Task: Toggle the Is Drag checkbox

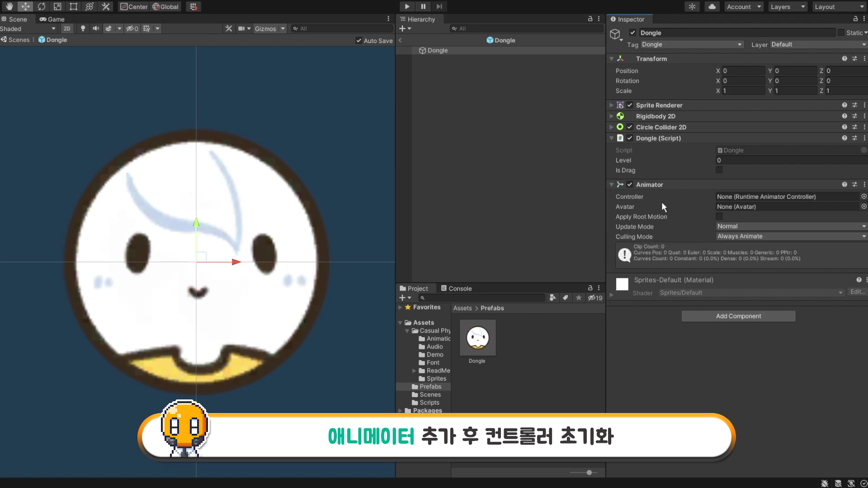Action: coord(719,170)
